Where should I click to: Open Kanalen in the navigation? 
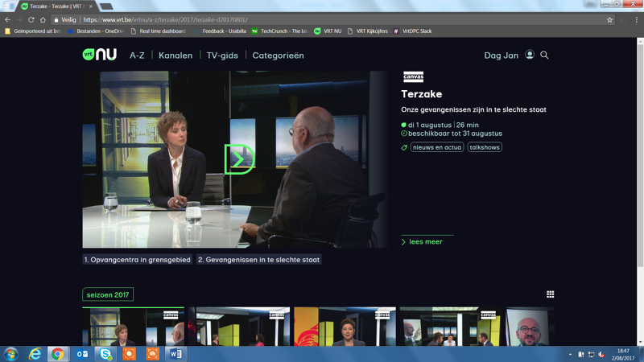[x=175, y=56]
